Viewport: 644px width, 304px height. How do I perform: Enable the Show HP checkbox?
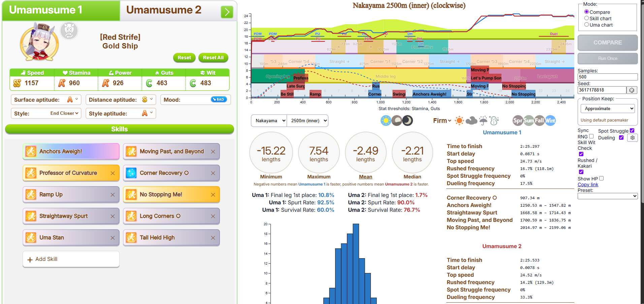tap(601, 178)
